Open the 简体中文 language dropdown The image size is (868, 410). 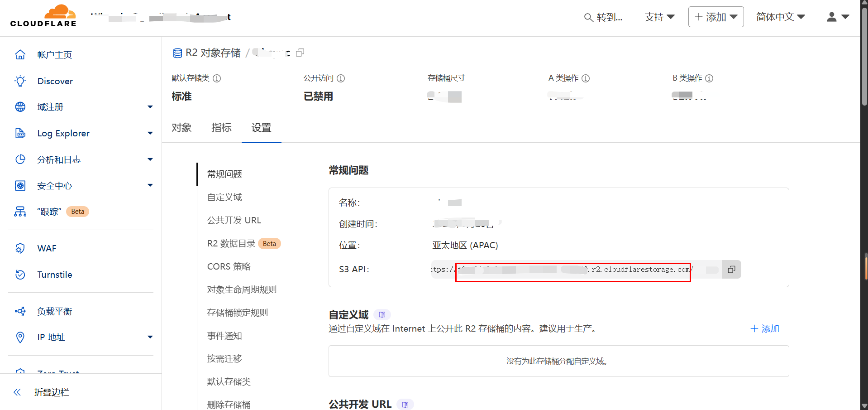click(x=781, y=17)
